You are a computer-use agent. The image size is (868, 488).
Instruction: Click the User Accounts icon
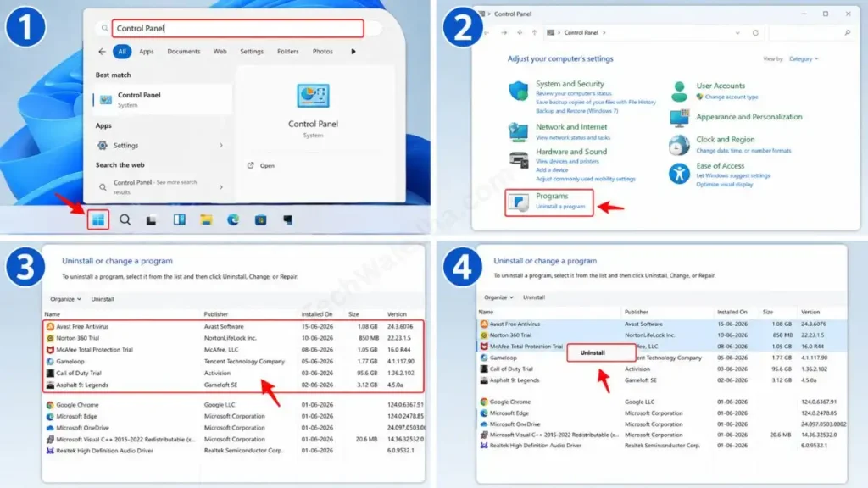pos(679,91)
